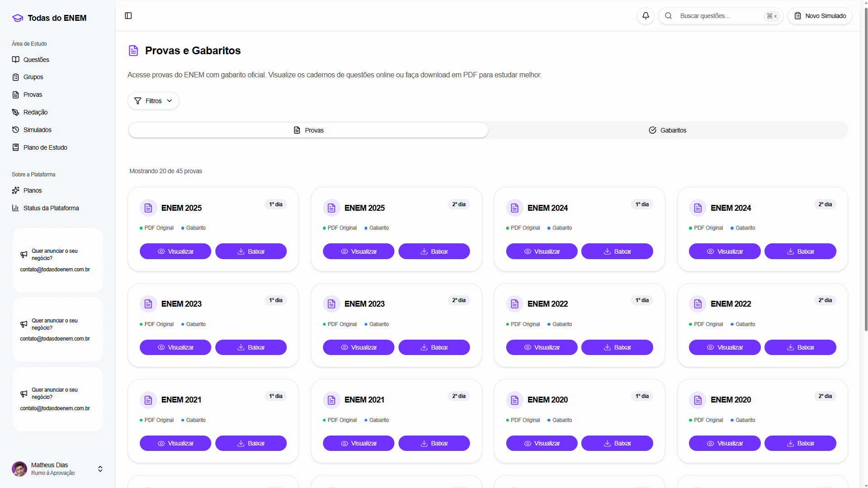868x488 pixels.
Task: Click the Status da Plataforma chart icon
Action: tap(16, 208)
